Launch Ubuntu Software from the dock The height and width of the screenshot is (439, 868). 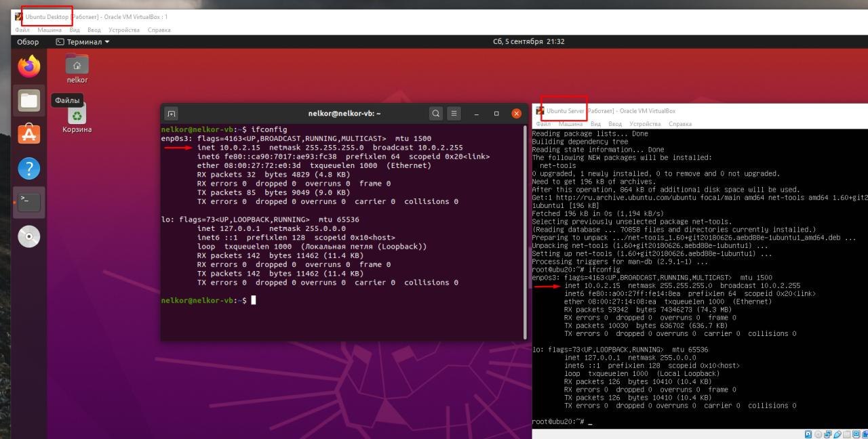(29, 134)
